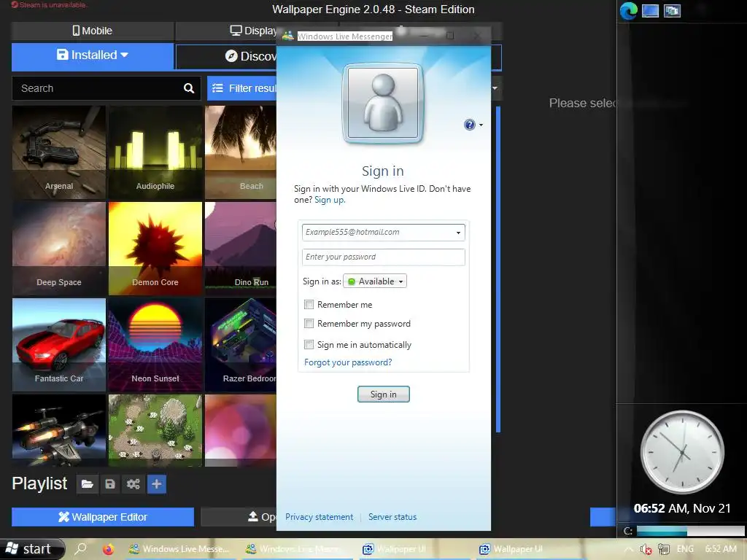Open the Server status link
747x560 pixels.
pos(392,517)
